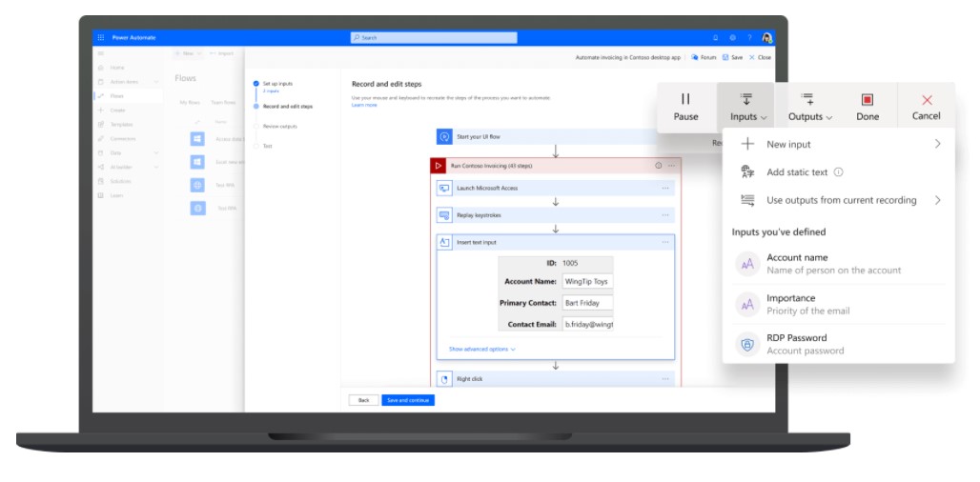The image size is (980, 482).
Task: Click the Launch Microsoft Access step icon
Action: pos(444,188)
